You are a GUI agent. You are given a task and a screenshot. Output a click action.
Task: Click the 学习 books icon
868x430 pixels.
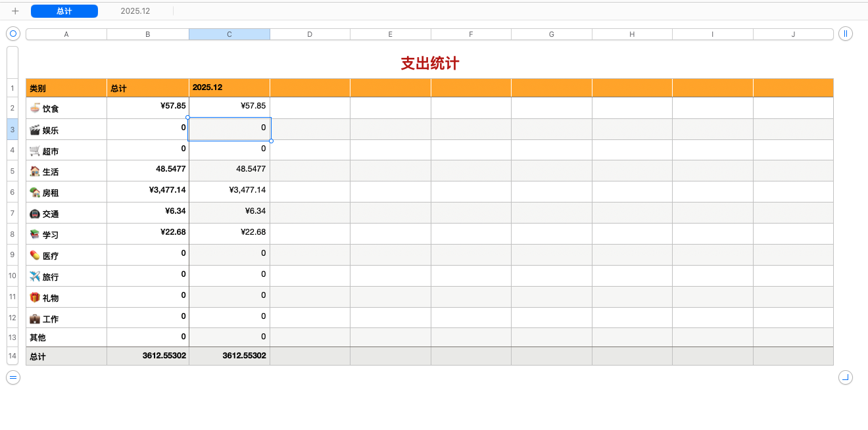point(34,234)
